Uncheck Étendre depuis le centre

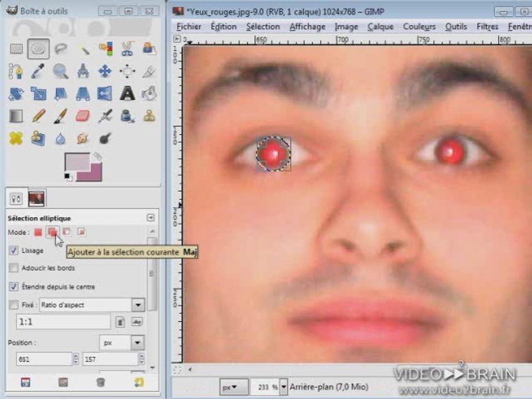coord(13,287)
